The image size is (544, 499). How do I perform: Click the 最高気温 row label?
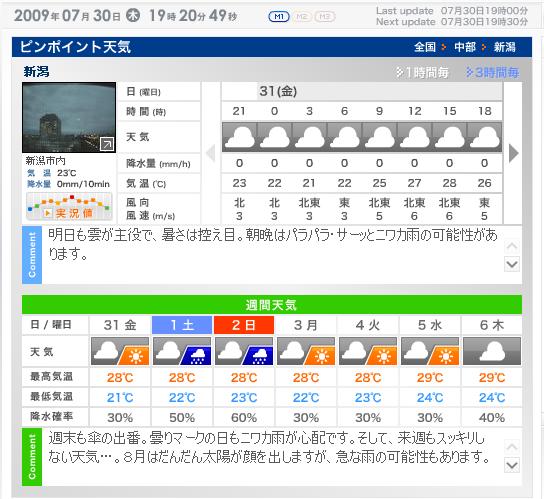click(x=51, y=377)
